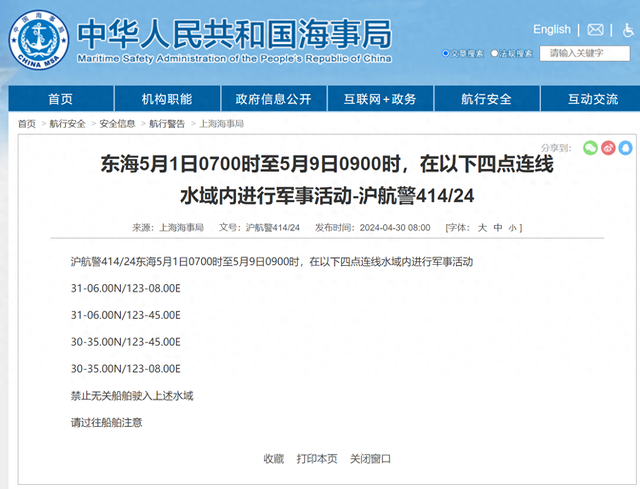Share via blue QQ bell icon
The image size is (640, 489).
click(625, 148)
